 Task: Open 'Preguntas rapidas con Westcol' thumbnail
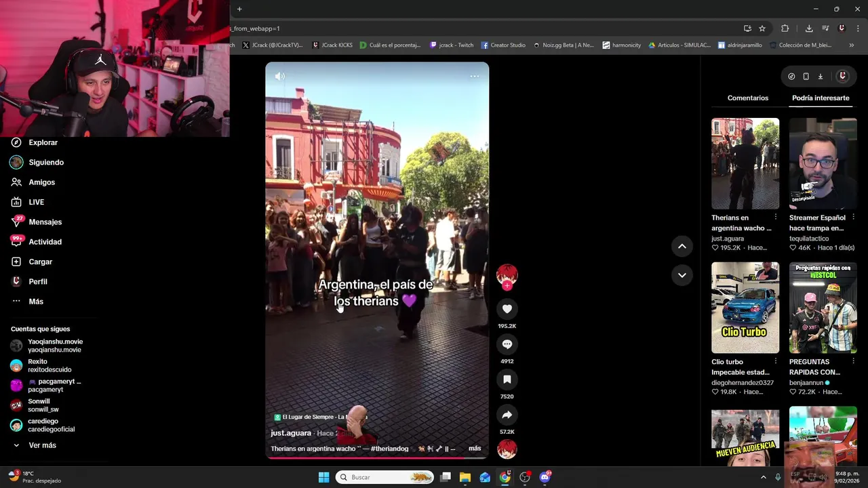click(823, 308)
